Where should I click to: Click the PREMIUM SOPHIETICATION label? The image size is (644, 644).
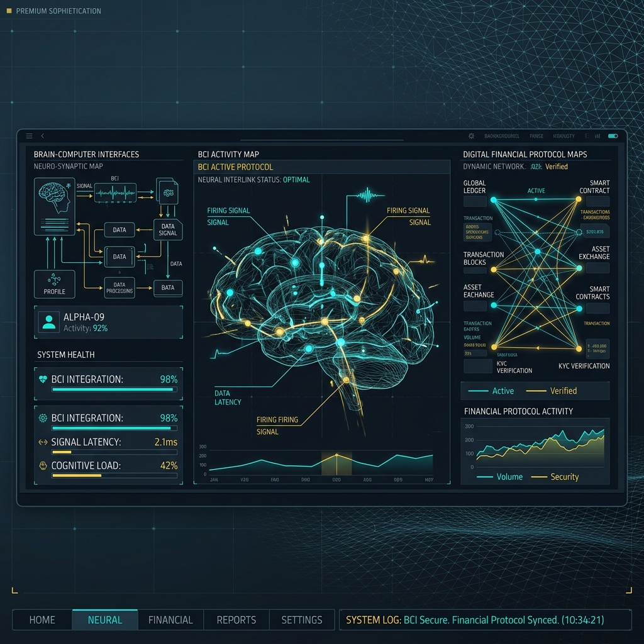[58, 11]
